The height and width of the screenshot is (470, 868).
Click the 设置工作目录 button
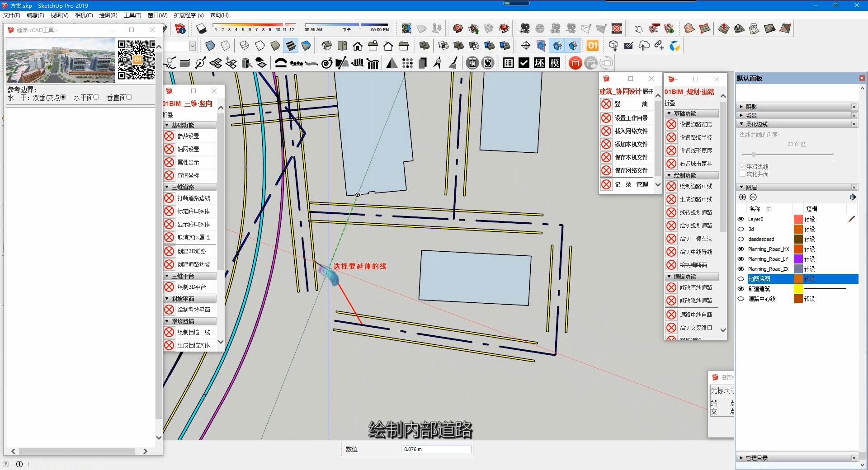[x=627, y=118]
